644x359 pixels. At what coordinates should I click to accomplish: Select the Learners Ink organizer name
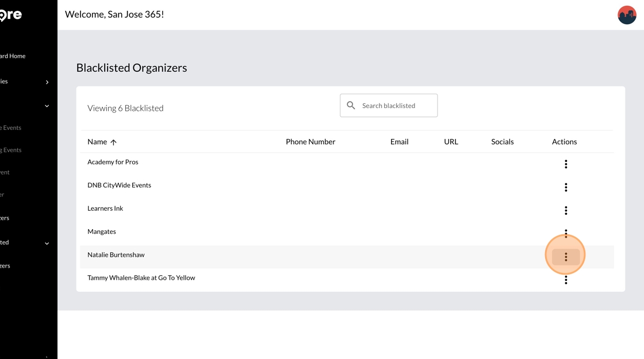click(x=105, y=209)
